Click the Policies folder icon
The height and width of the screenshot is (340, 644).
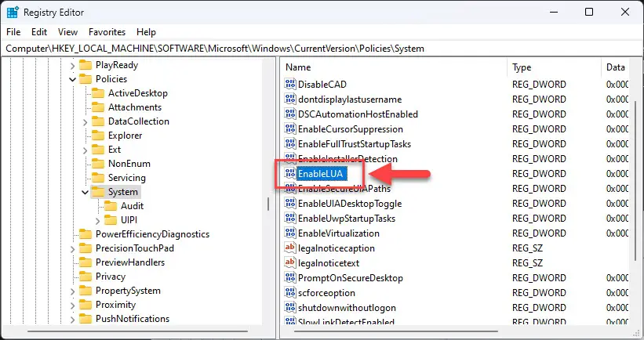(x=86, y=79)
